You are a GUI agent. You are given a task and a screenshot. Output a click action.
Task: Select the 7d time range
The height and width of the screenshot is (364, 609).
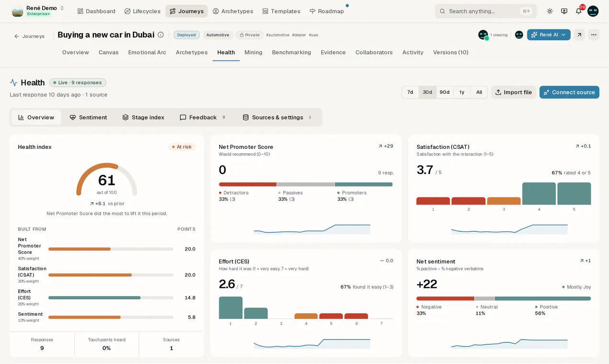pos(410,92)
